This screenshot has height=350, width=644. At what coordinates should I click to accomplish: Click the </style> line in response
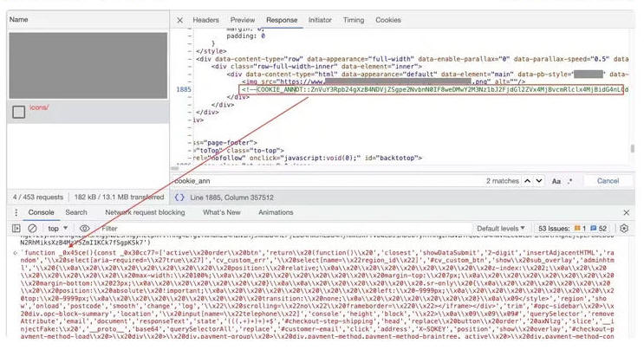211,51
